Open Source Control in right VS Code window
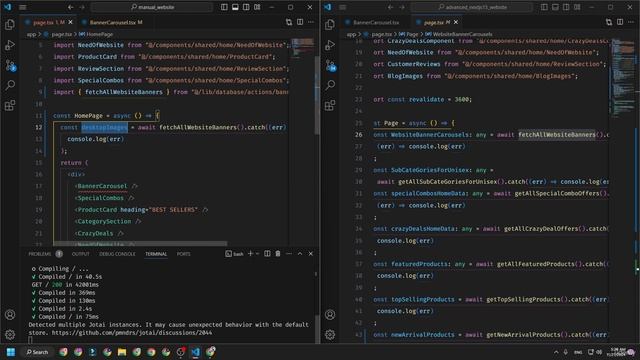The width and height of the screenshot is (640, 360). 330,65
